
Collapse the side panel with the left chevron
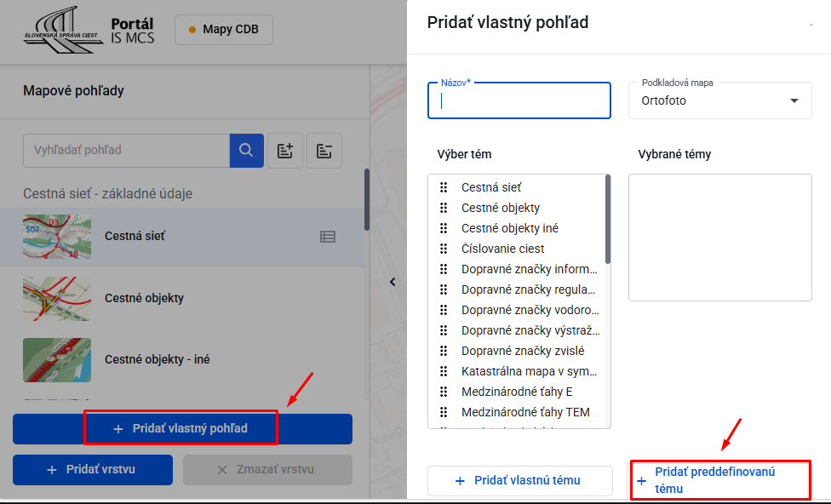393,282
